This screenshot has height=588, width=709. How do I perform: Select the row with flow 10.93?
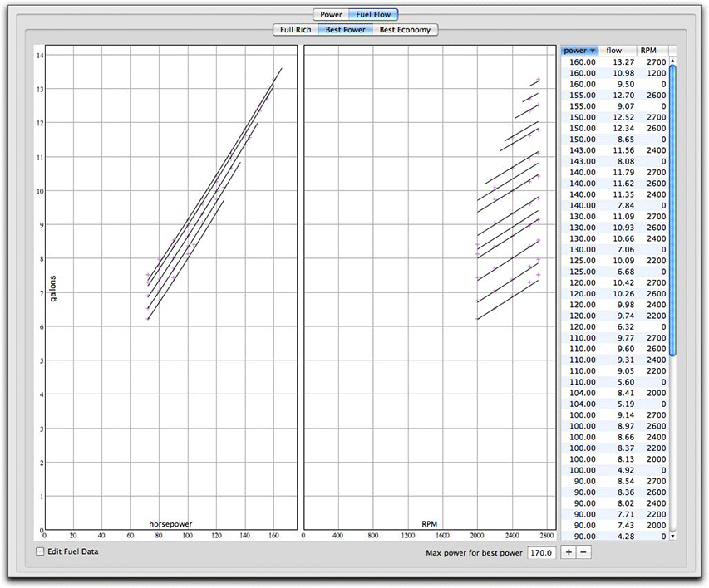[615, 228]
